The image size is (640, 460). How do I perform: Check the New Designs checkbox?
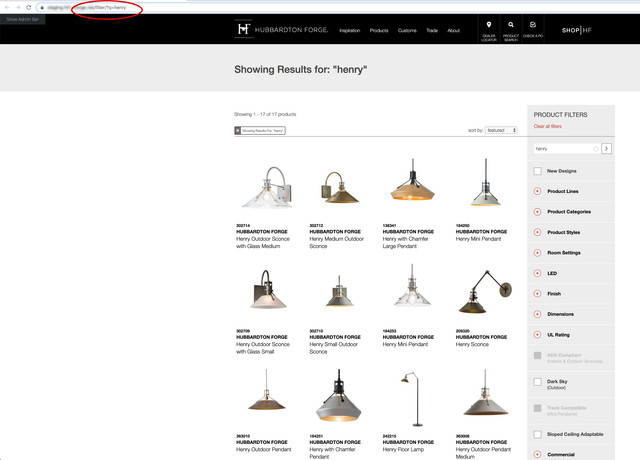point(538,171)
